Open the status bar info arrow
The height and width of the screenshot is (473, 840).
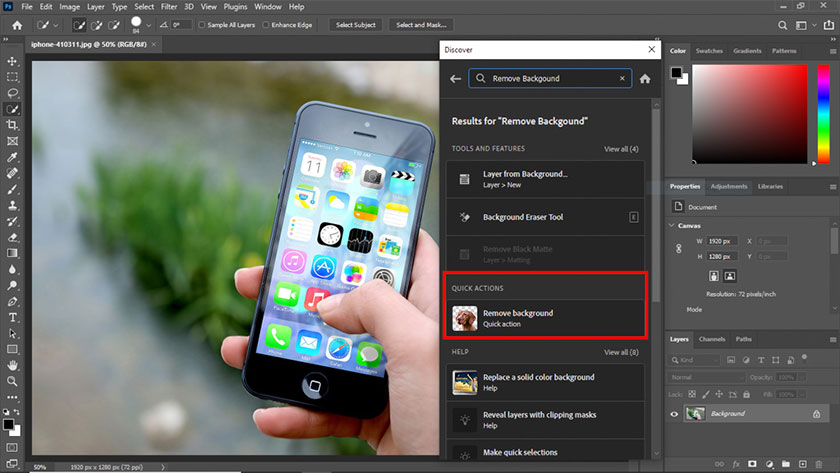163,467
